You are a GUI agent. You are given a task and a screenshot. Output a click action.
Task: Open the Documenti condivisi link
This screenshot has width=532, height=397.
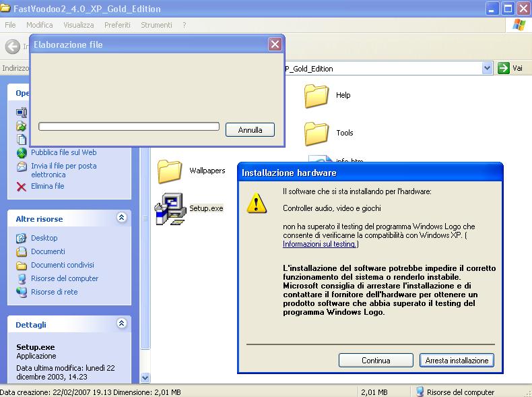click(x=63, y=265)
